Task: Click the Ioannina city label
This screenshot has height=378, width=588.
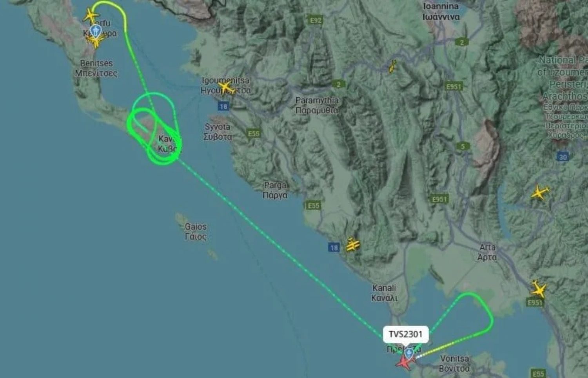Action: point(441,12)
